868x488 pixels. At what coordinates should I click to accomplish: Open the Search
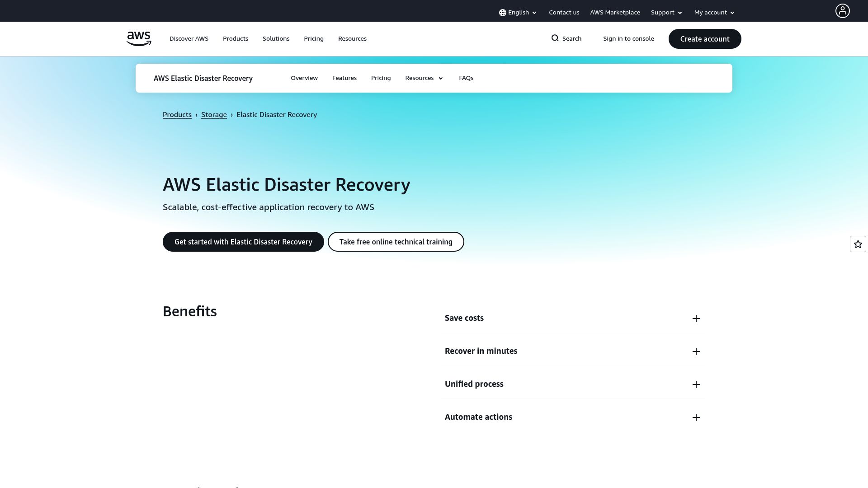pos(566,38)
